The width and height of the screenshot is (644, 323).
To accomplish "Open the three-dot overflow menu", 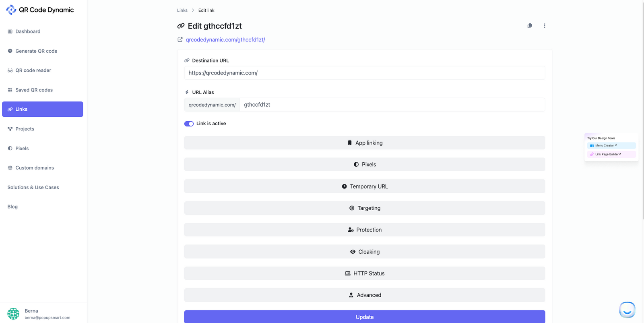I will pos(545,25).
